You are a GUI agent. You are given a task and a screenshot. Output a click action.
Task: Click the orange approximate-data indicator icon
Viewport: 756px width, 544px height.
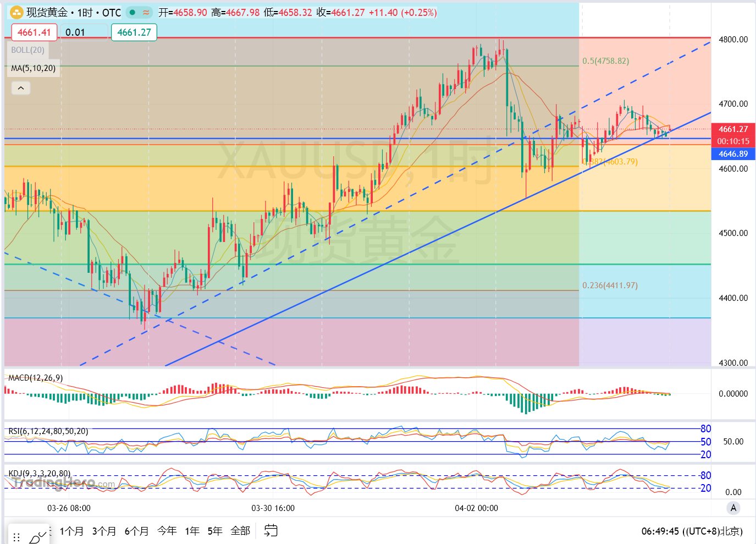click(146, 12)
